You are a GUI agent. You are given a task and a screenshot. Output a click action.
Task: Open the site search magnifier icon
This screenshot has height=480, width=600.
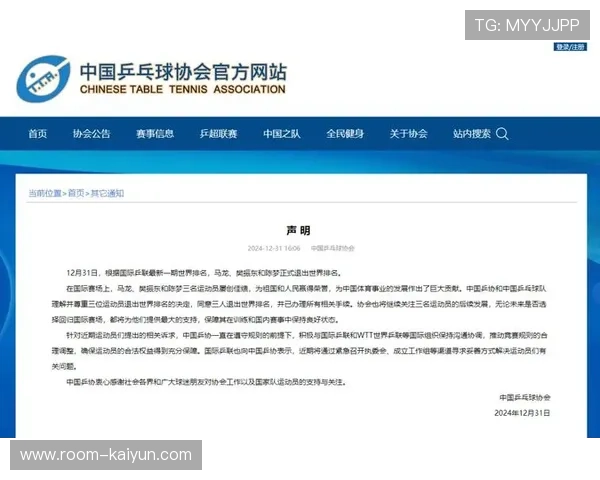(x=502, y=134)
